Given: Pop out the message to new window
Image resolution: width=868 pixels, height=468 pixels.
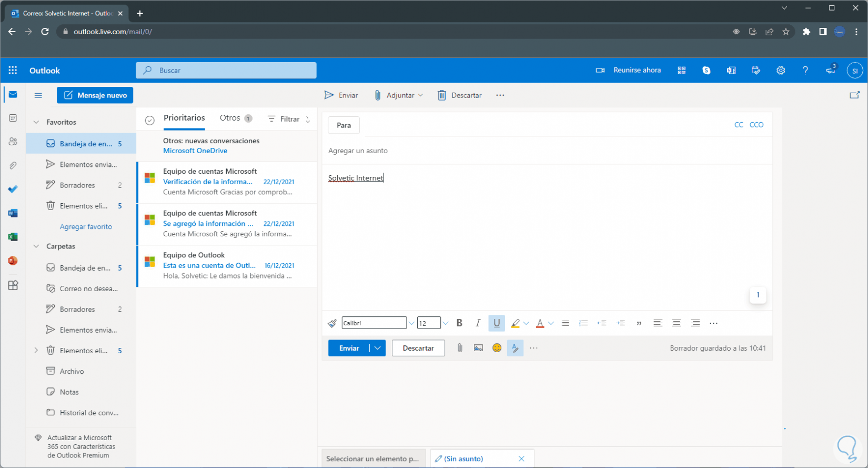Looking at the screenshot, I should pos(855,95).
